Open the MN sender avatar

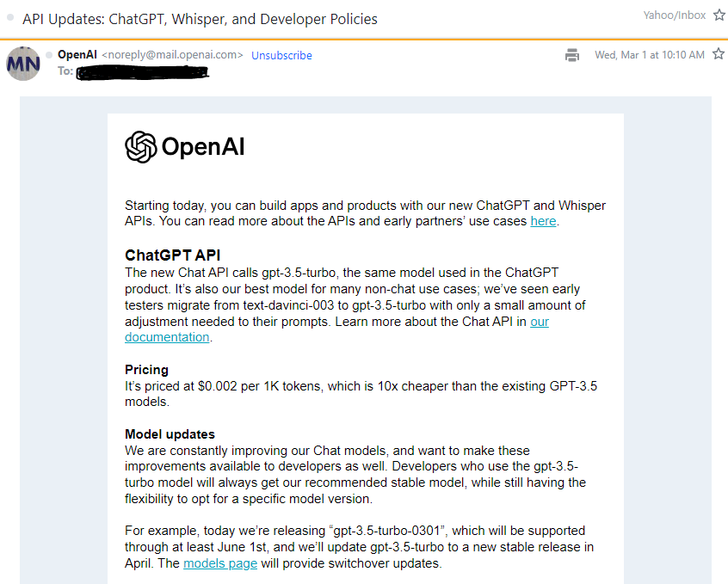point(23,64)
